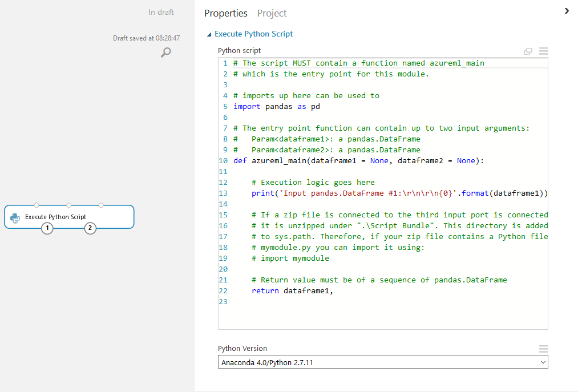Switch to the Project tab
Image resolution: width=578 pixels, height=392 pixels.
point(272,13)
